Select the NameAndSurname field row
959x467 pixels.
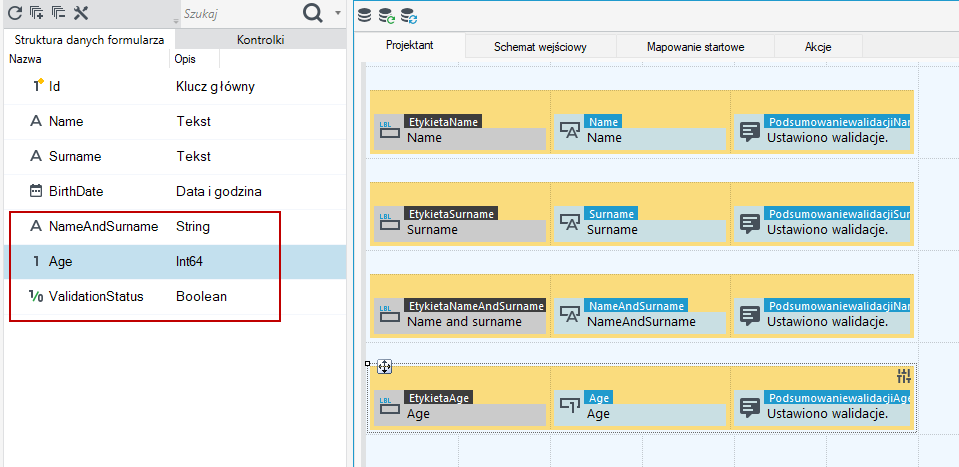pos(175,227)
